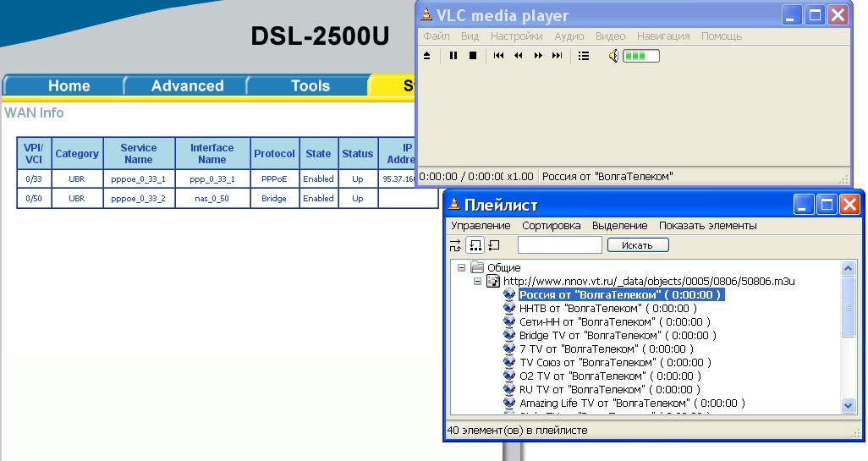
Task: Open the Видео menu in VLC
Action: tap(611, 36)
